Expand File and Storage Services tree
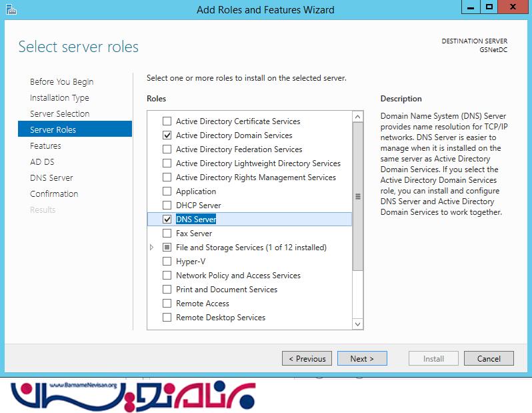Image resolution: width=532 pixels, height=413 pixels. click(152, 248)
